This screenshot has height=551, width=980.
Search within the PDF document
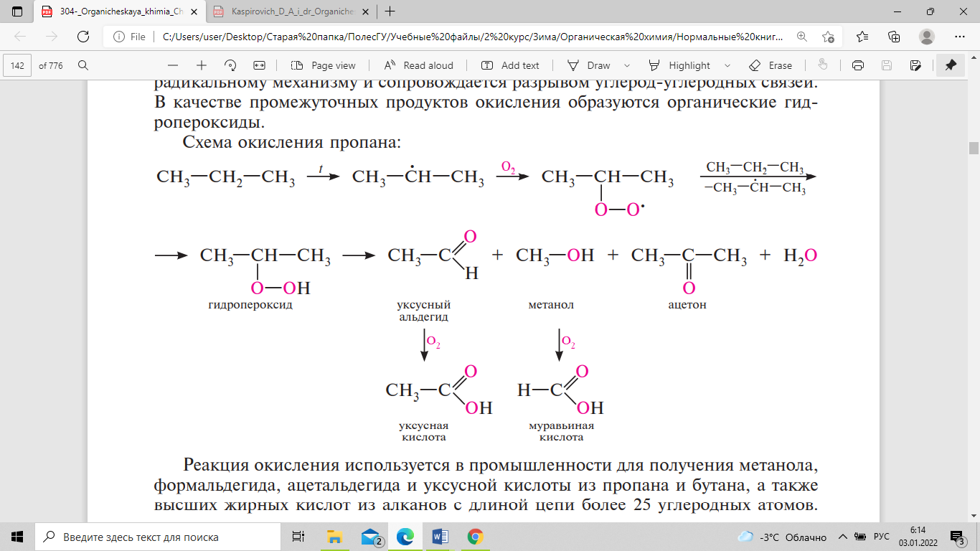point(83,65)
